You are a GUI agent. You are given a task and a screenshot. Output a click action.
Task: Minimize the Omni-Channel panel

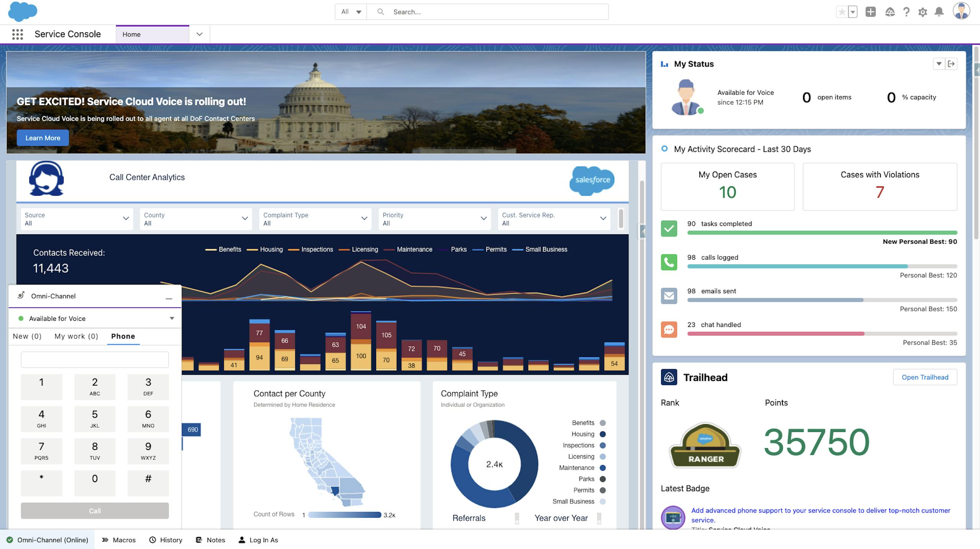tap(169, 298)
